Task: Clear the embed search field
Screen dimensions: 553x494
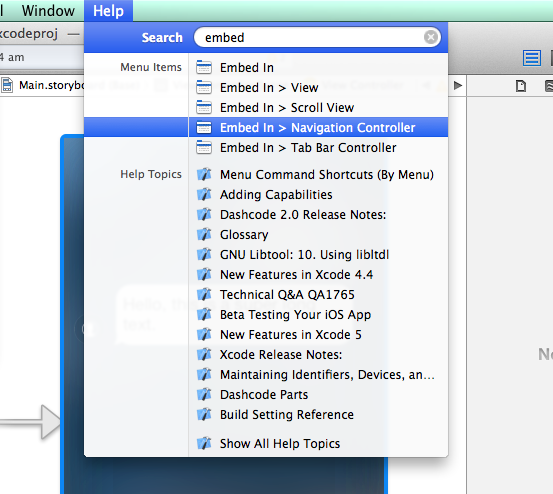Action: 431,37
